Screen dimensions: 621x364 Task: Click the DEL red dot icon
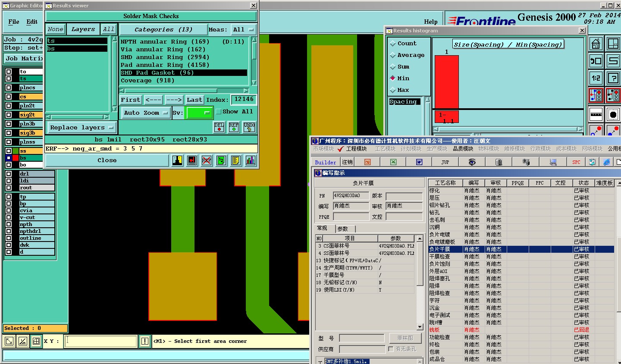click(219, 127)
